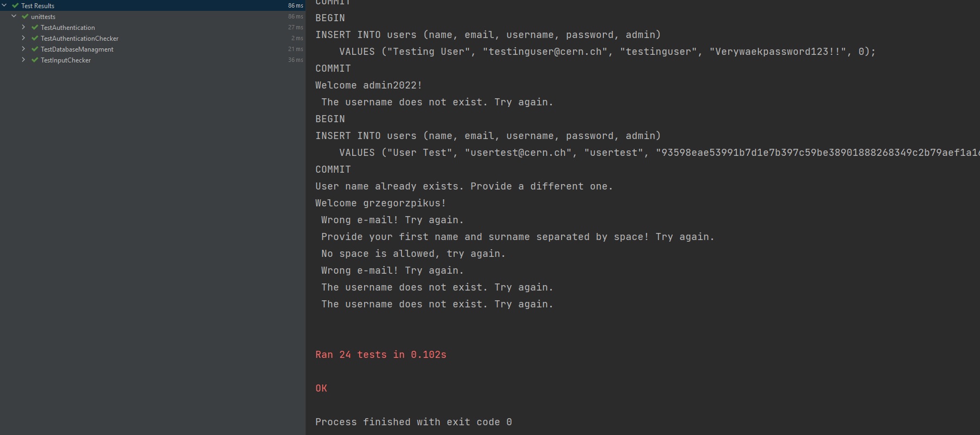Click the checkmark icon for TestAuthentication

click(34, 27)
